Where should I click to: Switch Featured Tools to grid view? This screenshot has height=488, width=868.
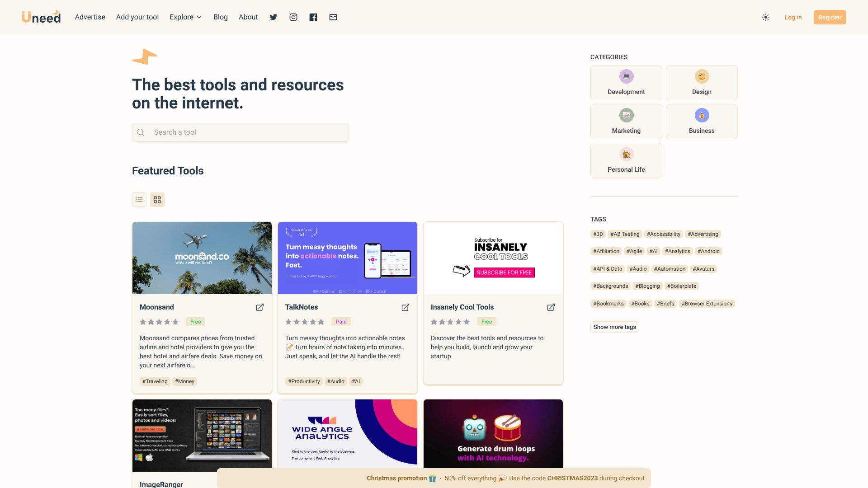click(157, 199)
